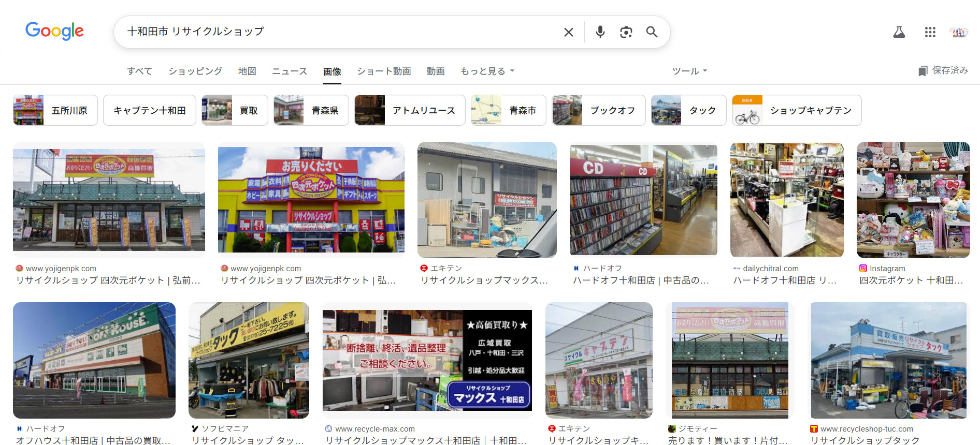Start voice search with microphone icon

pos(600,32)
